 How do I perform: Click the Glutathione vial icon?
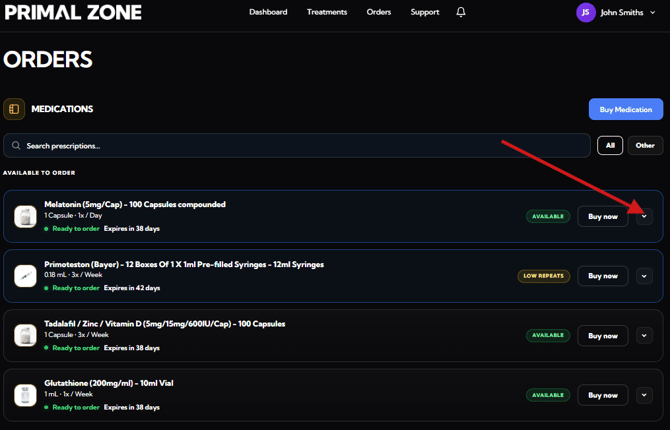[x=25, y=395]
